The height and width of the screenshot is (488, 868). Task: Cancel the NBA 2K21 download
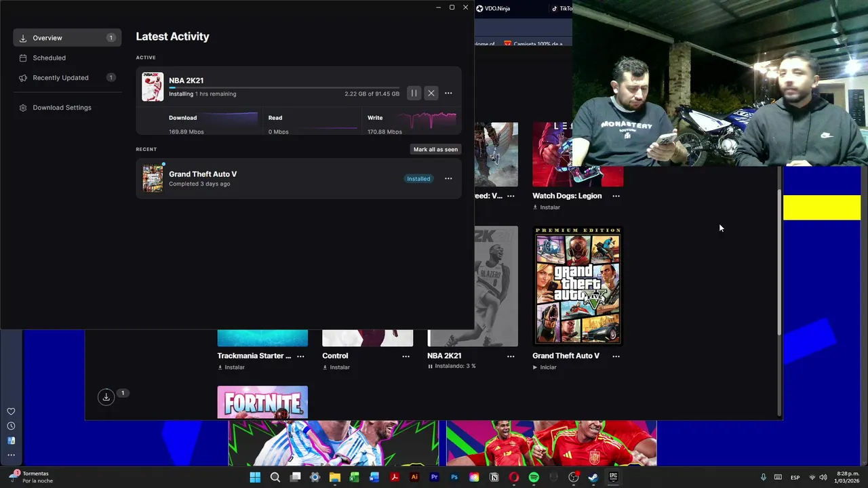tap(431, 93)
